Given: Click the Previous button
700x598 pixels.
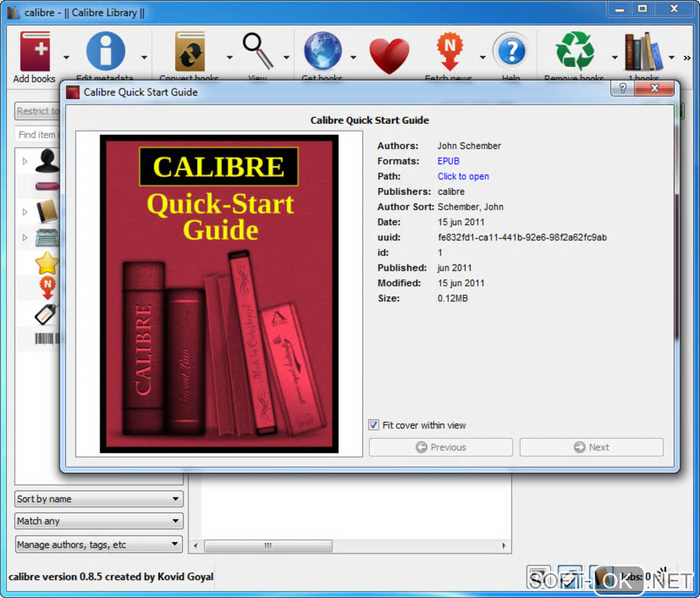Looking at the screenshot, I should [441, 447].
